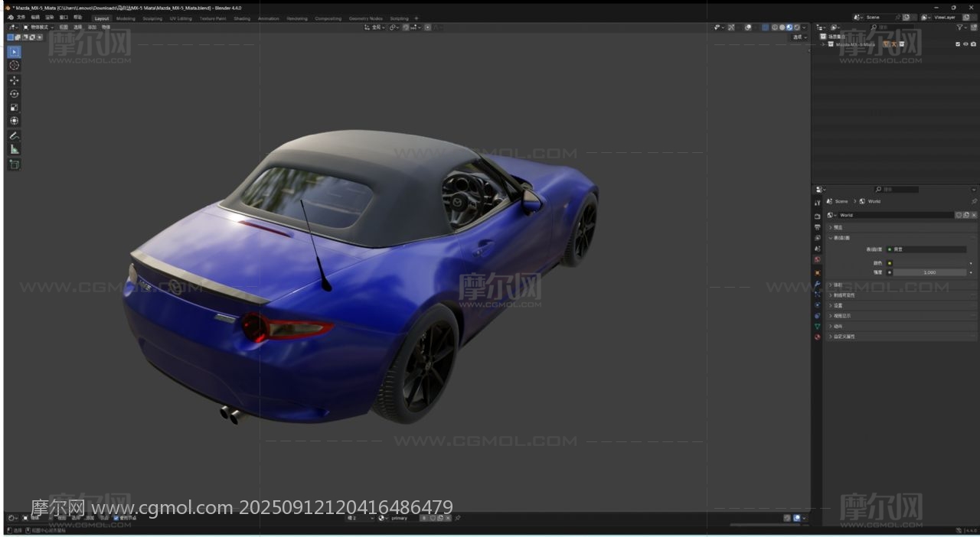980x537 pixels.
Task: Toggle Mazda MX-5 Miata collection viewport visibility eye
Action: [x=965, y=44]
